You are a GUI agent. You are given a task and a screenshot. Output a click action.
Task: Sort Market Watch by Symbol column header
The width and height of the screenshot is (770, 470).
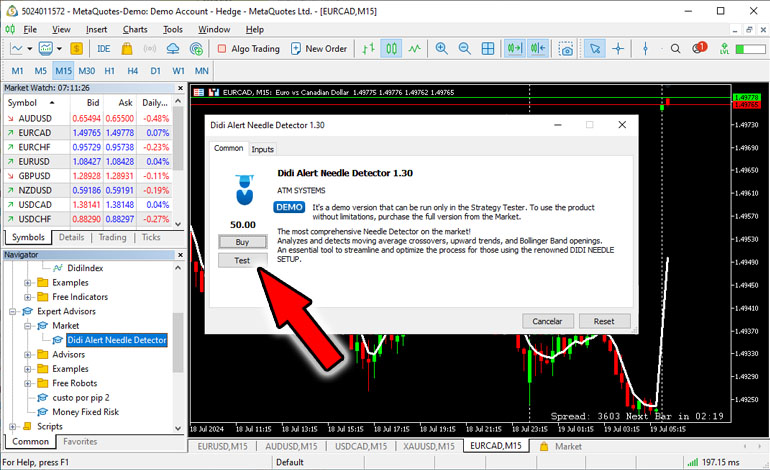37,103
